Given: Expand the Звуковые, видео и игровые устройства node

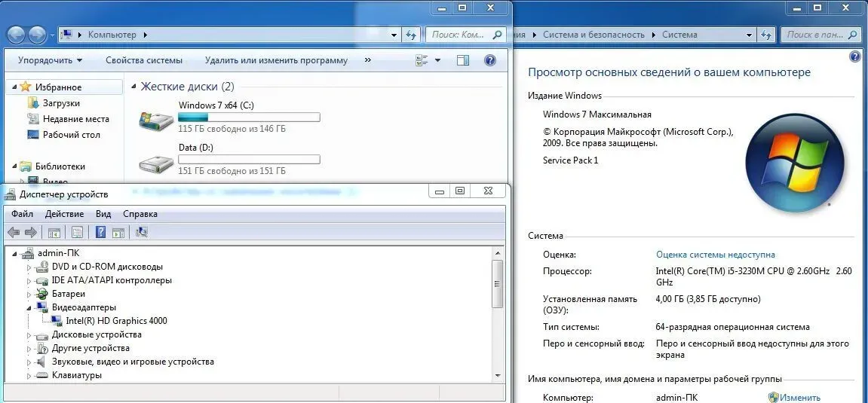Looking at the screenshot, I should pyautogui.click(x=30, y=362).
